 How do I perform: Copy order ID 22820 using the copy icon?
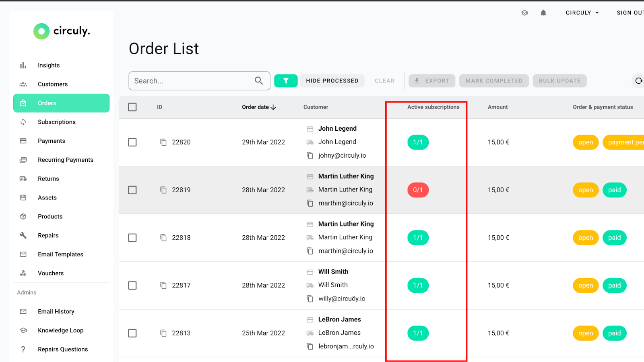point(163,142)
